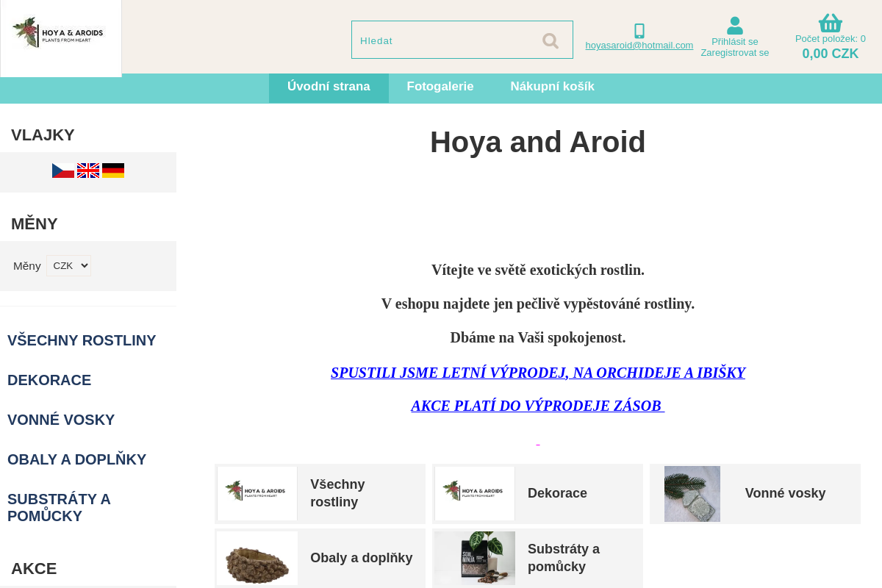Screen dimensions: 882x588
Task: Click the Dekorace card thumbnail
Action: coord(475,493)
